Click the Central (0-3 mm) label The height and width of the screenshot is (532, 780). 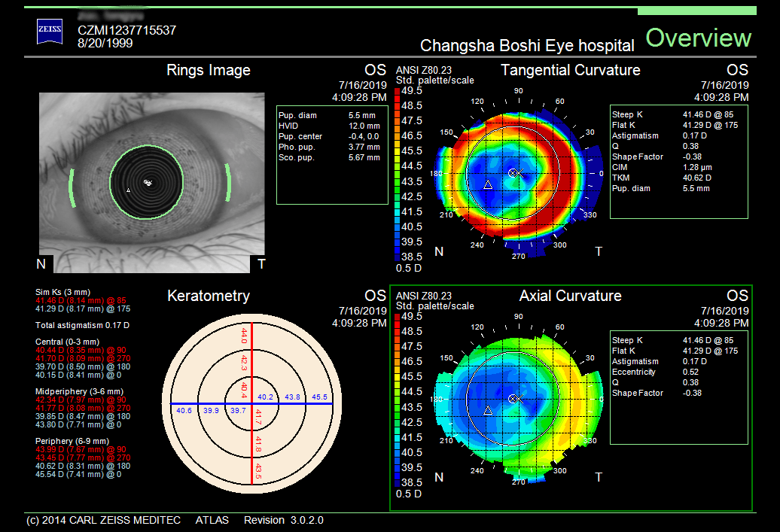67,342
